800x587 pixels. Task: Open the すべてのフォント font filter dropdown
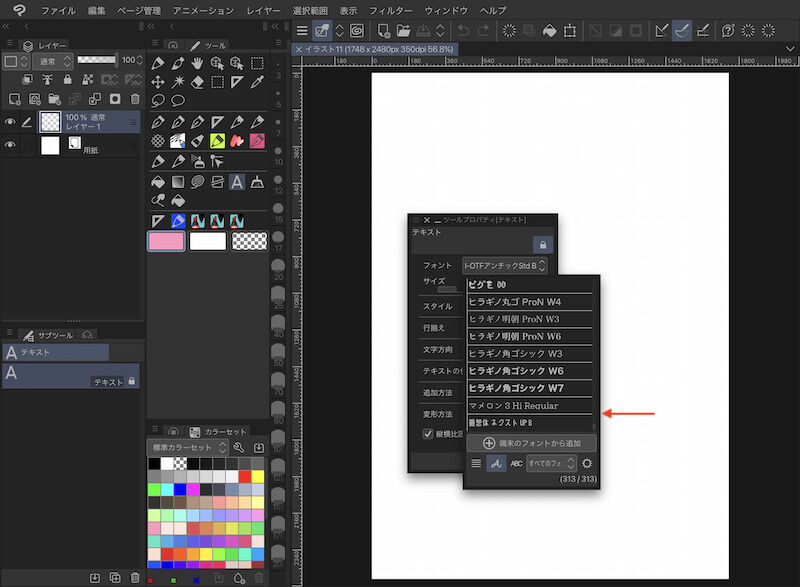point(551,463)
